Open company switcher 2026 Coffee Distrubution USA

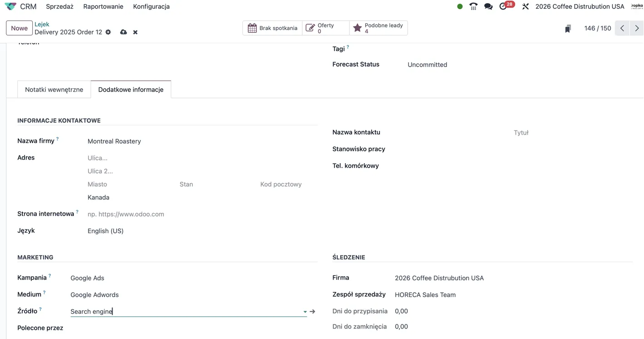pos(580,6)
